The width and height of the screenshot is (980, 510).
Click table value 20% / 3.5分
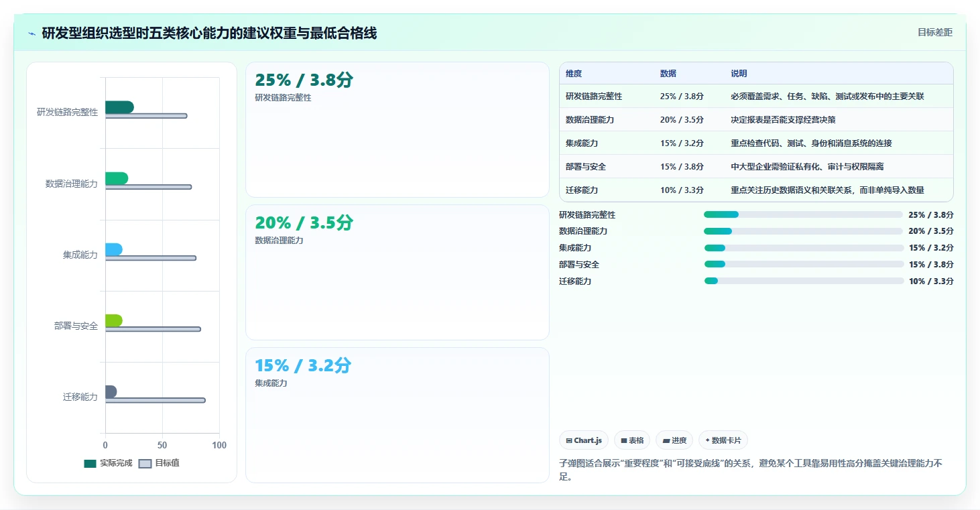coord(682,120)
